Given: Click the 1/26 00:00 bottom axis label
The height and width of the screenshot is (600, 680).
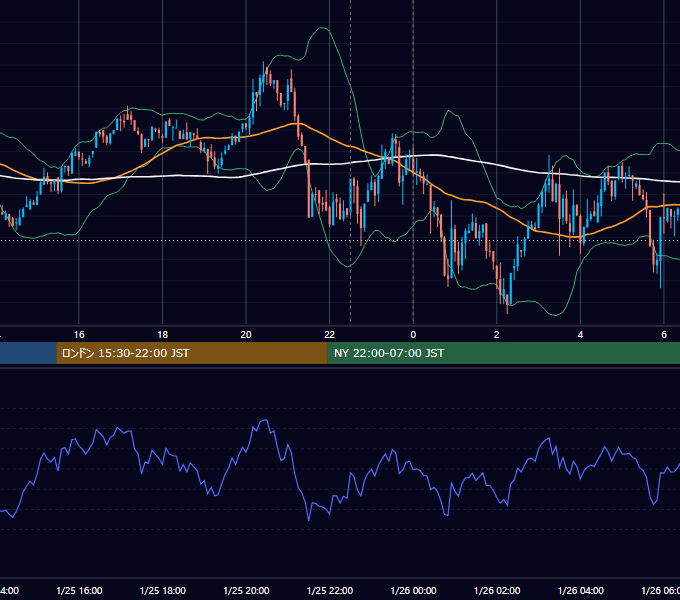Looking at the screenshot, I should click(413, 590).
